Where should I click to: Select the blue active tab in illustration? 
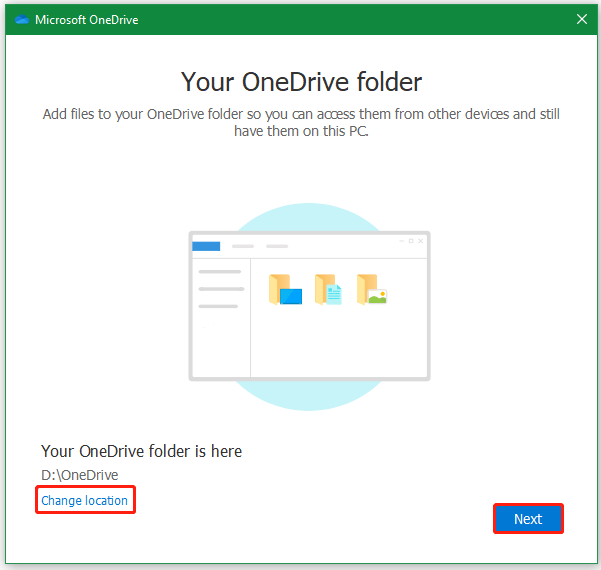coord(206,246)
